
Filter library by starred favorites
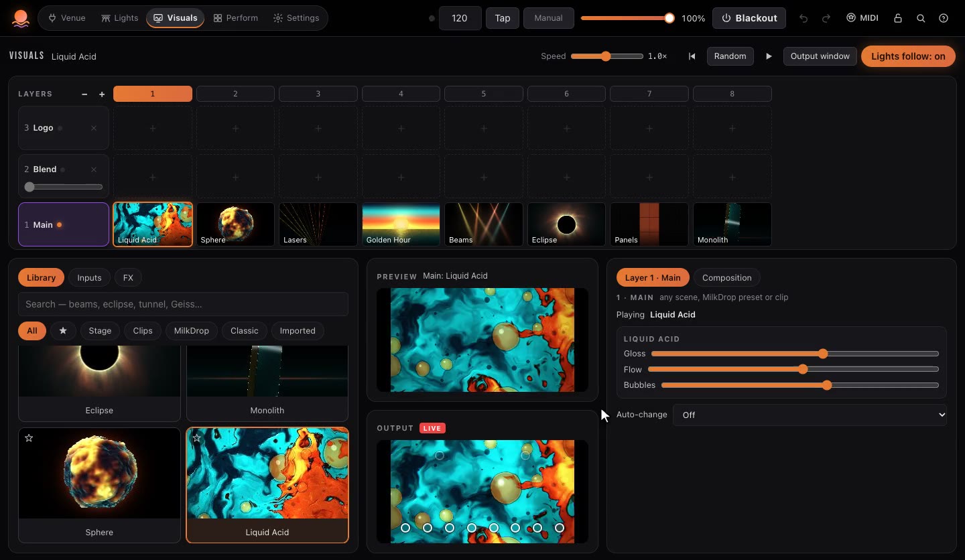coord(63,331)
